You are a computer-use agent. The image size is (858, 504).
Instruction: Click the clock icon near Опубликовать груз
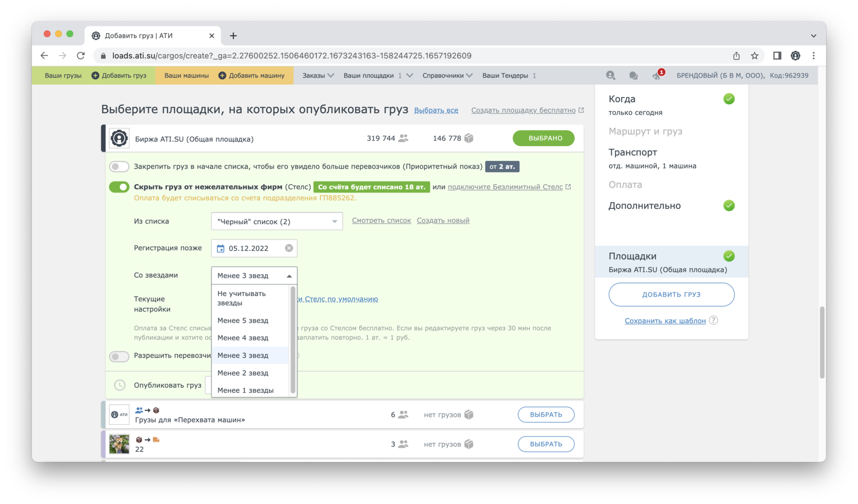click(120, 385)
